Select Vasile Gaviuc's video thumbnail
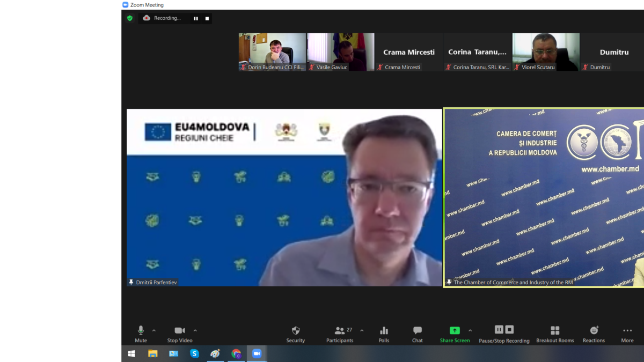644x362 pixels. click(x=340, y=52)
